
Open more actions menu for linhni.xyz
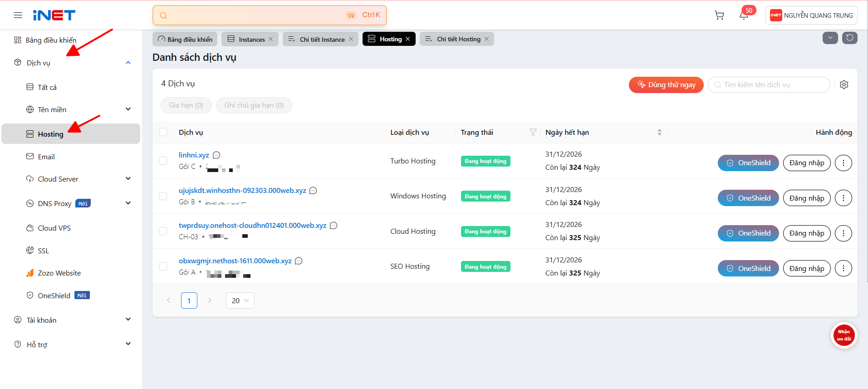[843, 163]
